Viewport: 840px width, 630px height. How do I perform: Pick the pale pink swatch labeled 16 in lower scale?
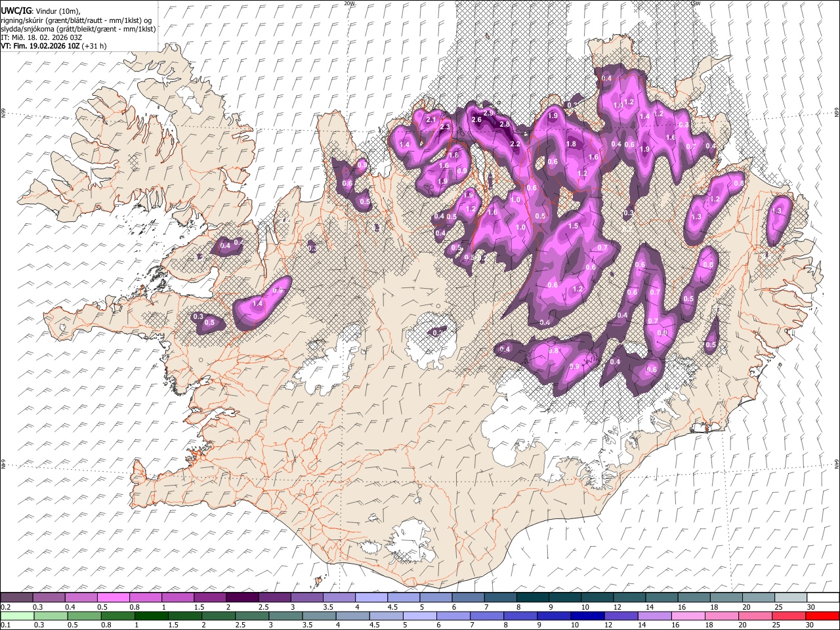688,616
